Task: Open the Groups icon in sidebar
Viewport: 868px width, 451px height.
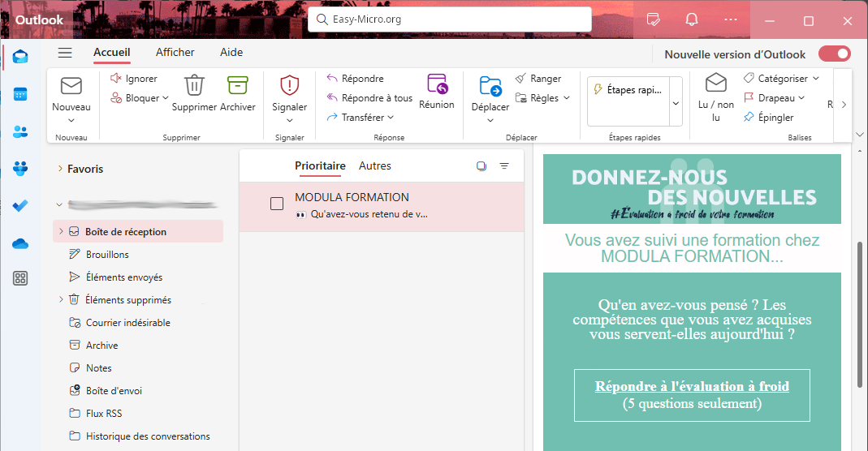Action: (20, 169)
